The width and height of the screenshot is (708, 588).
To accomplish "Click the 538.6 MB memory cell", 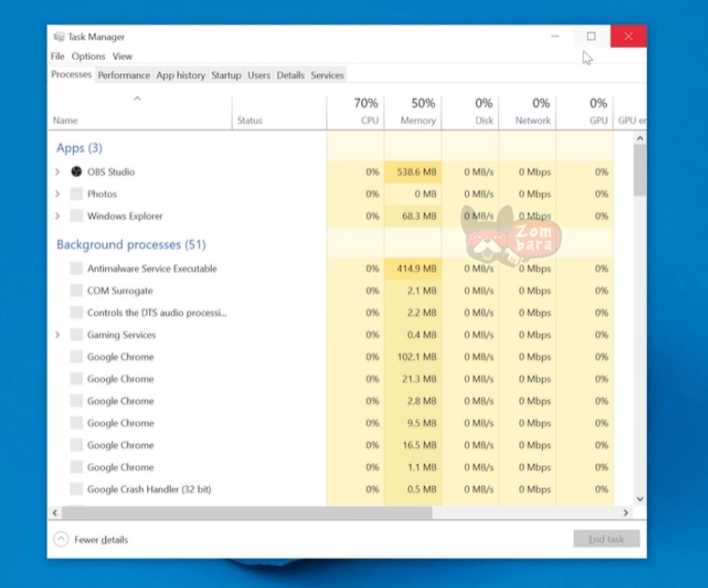I will 413,172.
